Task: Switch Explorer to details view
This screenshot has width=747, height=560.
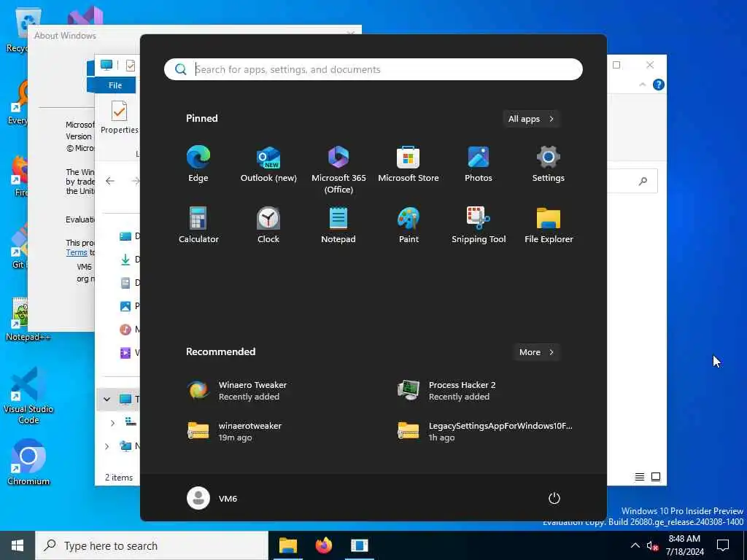Action: (640, 477)
